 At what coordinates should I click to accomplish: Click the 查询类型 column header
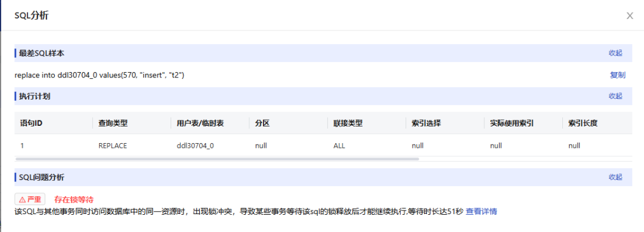click(x=113, y=123)
